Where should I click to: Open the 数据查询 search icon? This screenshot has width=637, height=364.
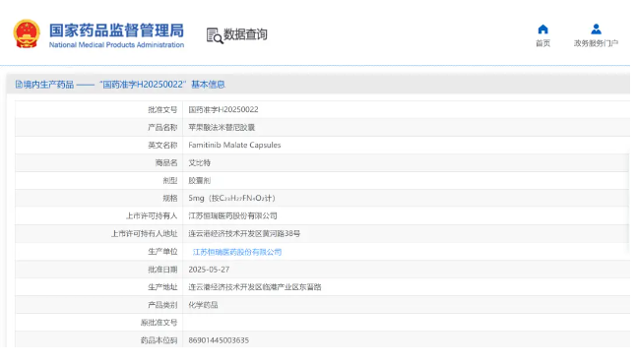(x=214, y=35)
